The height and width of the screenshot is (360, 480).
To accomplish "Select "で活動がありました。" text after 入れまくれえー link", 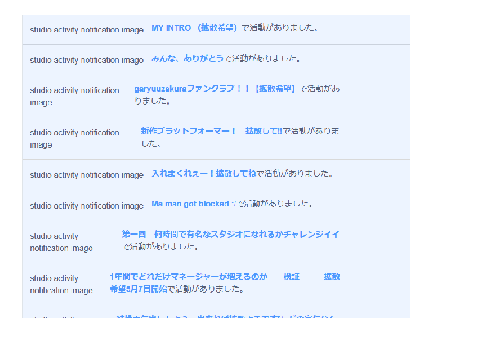I will (295, 173).
